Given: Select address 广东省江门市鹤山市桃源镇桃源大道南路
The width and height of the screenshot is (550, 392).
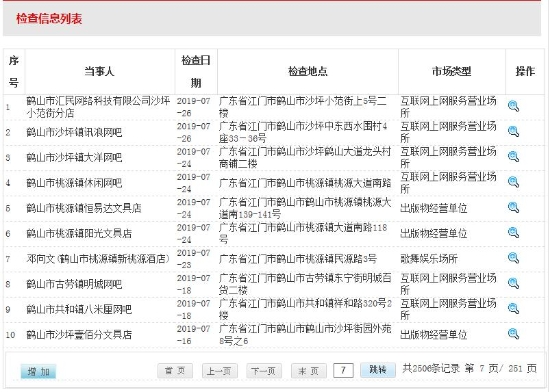Looking at the screenshot, I should pyautogui.click(x=305, y=183).
